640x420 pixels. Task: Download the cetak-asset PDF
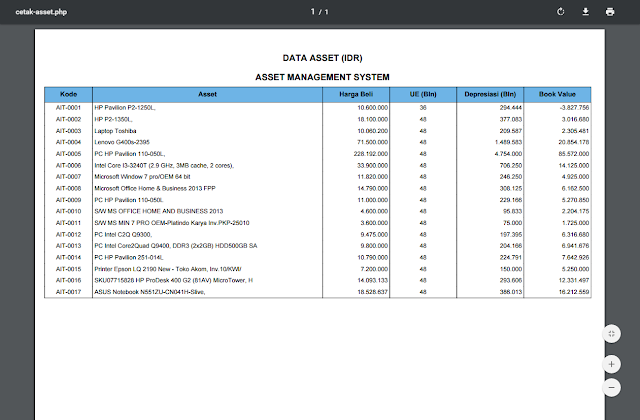[585, 12]
